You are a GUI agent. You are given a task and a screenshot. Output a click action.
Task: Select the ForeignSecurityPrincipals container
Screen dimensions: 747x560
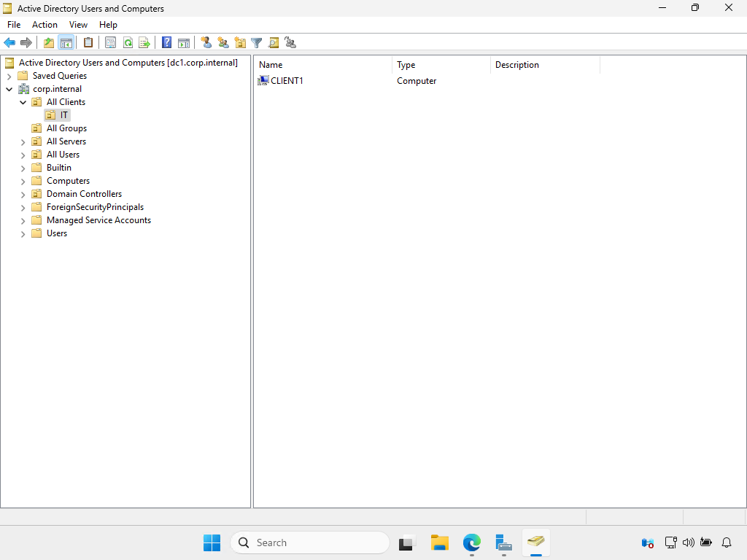pos(95,207)
